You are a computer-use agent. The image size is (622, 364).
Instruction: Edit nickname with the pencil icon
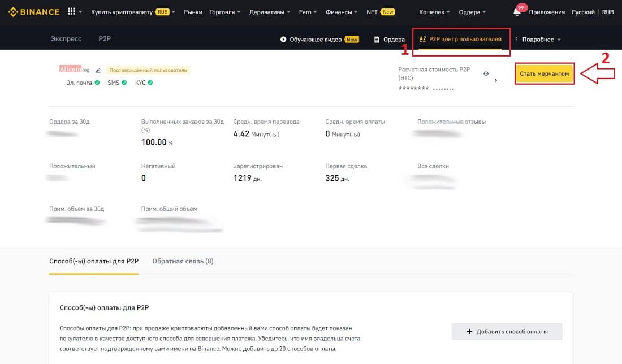[x=98, y=70]
